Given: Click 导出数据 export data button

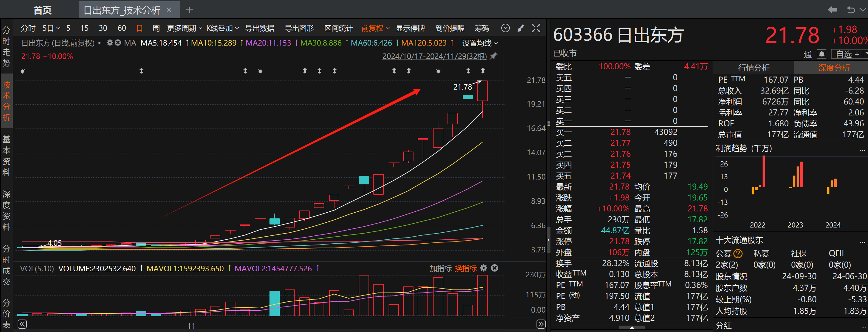Looking at the screenshot, I should [259, 28].
